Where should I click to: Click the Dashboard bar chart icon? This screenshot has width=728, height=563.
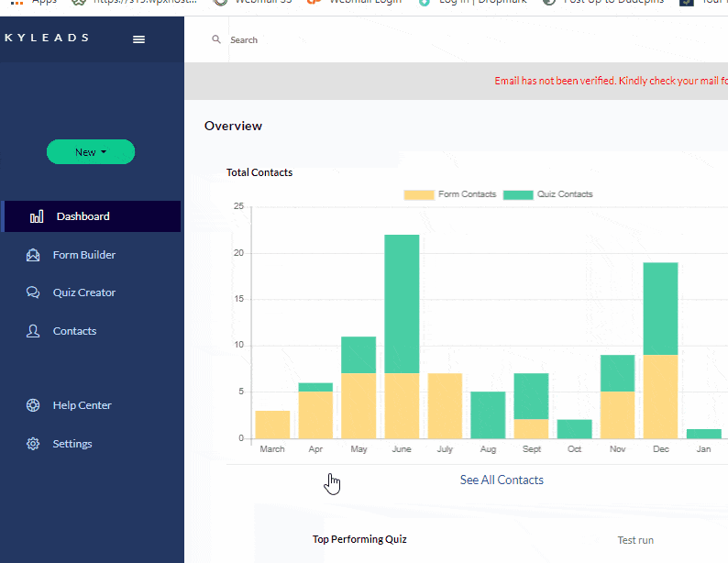click(x=37, y=217)
